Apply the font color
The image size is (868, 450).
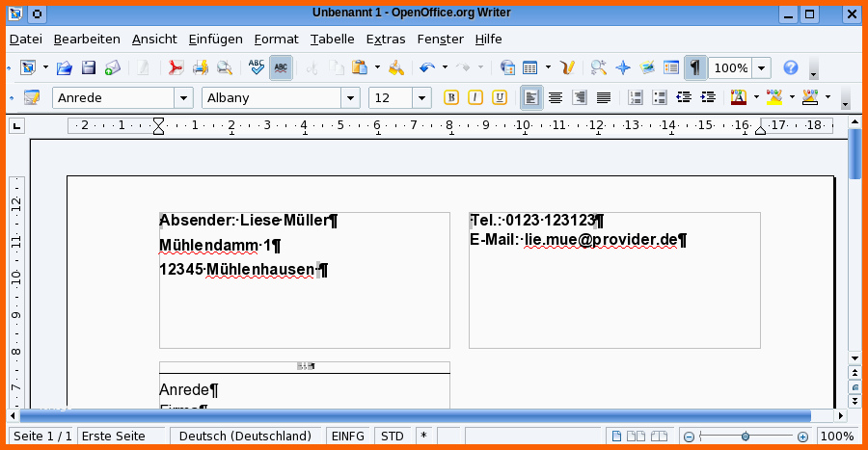pyautogui.click(x=739, y=98)
